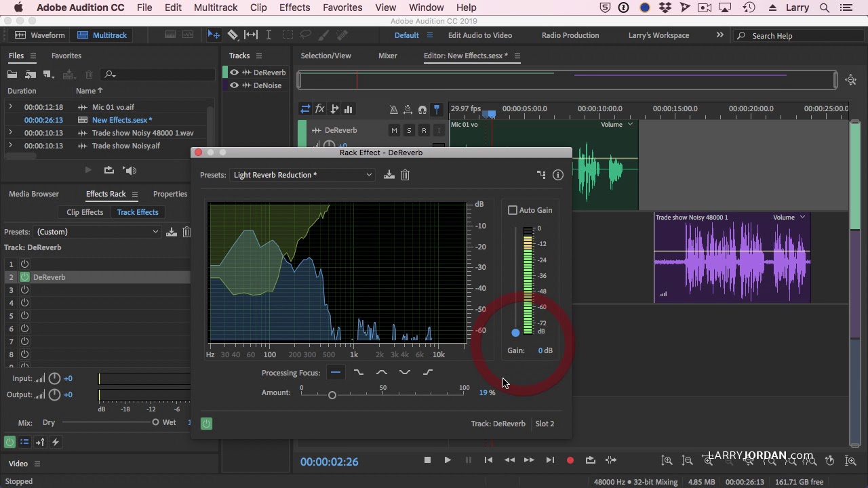Expand Trade show Noisy 48000 1.wav row
The height and width of the screenshot is (488, 868).
(10, 133)
